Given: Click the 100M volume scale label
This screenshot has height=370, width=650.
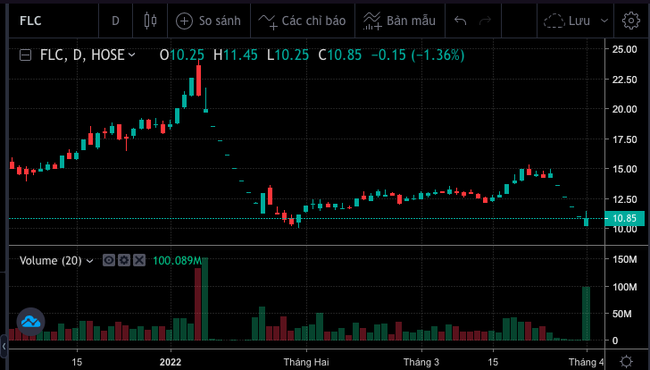Looking at the screenshot, I should [625, 287].
